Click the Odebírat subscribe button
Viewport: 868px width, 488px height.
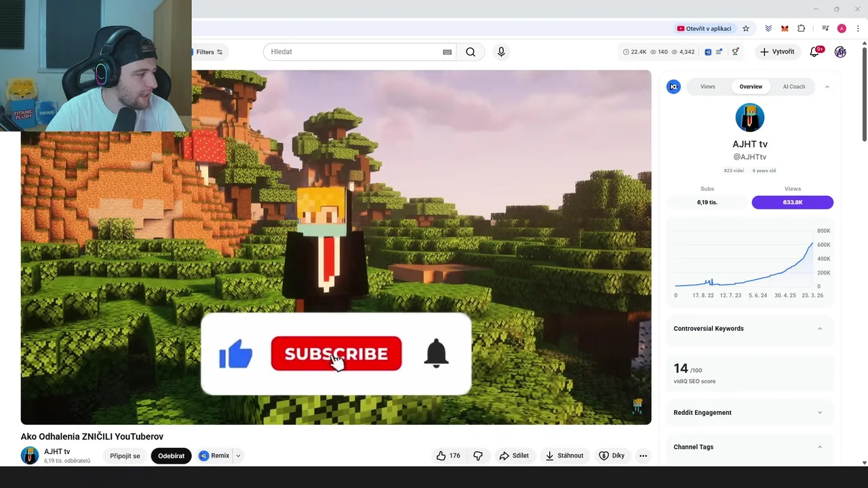[171, 455]
